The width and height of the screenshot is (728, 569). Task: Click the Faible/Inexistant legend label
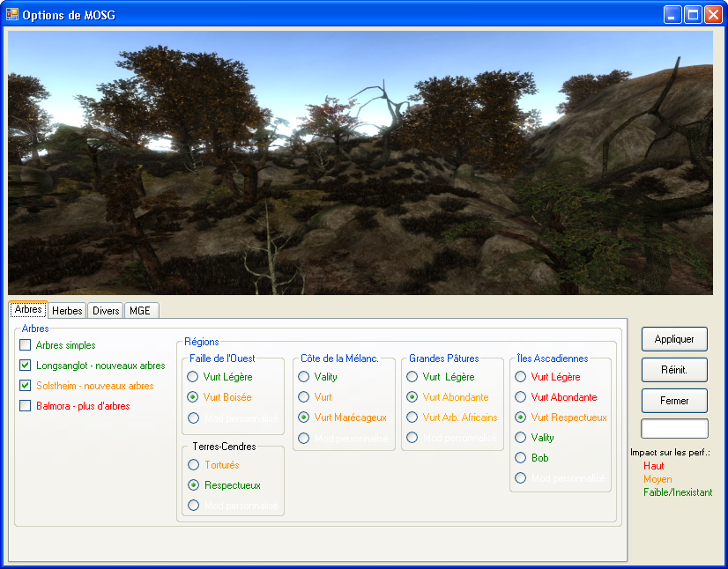click(678, 492)
